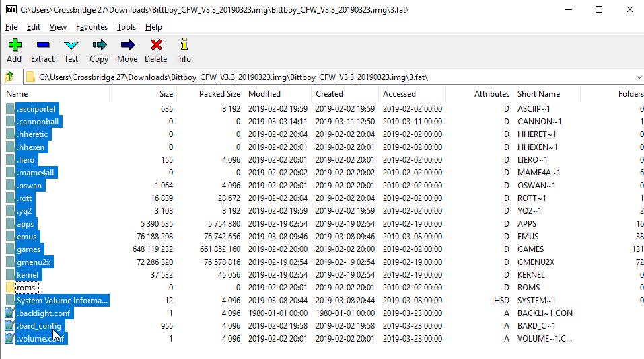Sort by Name column header

(x=56, y=94)
